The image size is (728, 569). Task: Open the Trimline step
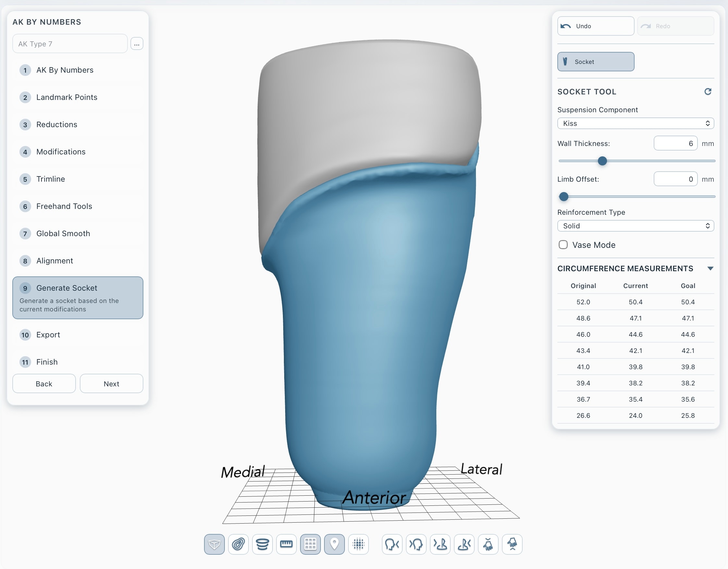pos(78,179)
